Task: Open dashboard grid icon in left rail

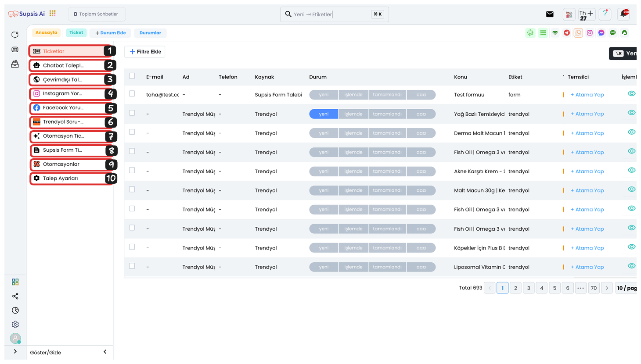Action: 15,282
